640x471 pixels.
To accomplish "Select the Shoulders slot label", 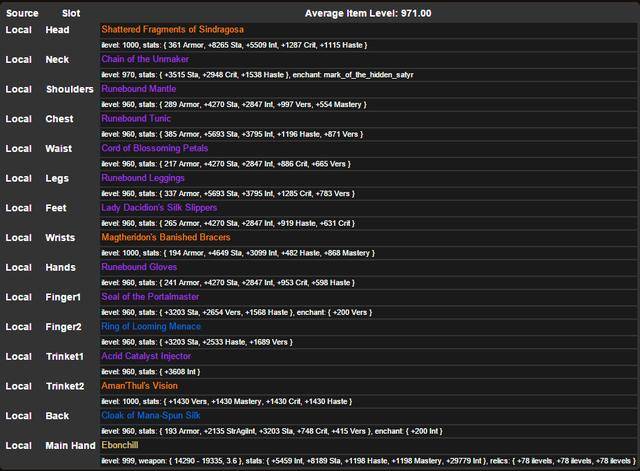I will tap(70, 89).
